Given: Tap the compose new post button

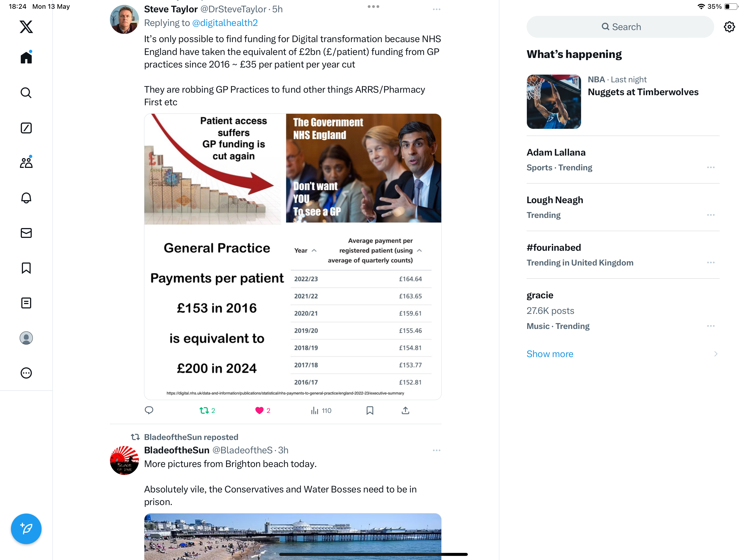Looking at the screenshot, I should click(x=26, y=529).
